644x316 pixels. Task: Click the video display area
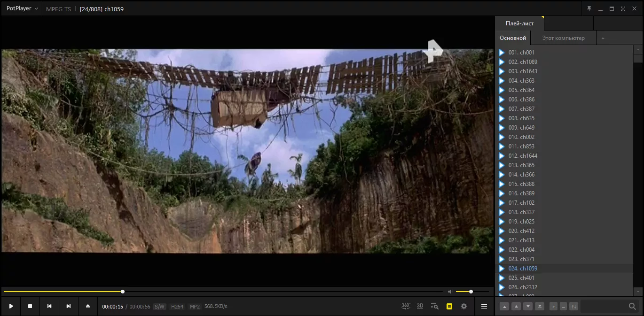(x=247, y=151)
